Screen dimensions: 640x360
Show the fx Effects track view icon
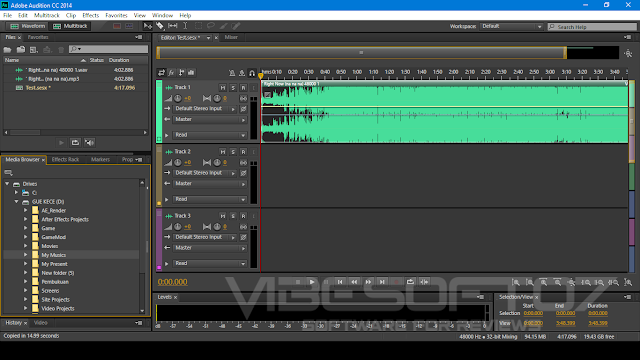coord(171,73)
